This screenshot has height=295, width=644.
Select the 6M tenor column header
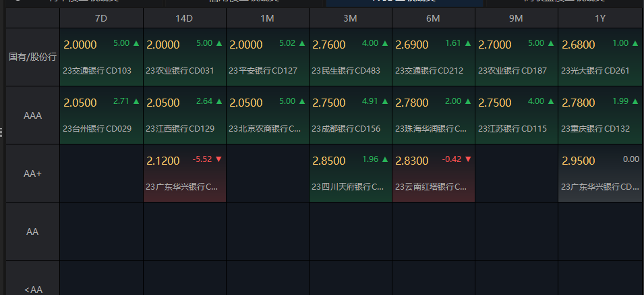pyautogui.click(x=434, y=18)
